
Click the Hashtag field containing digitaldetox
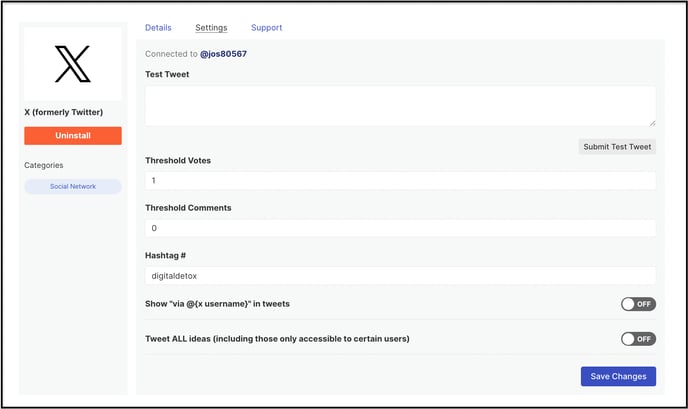click(401, 276)
